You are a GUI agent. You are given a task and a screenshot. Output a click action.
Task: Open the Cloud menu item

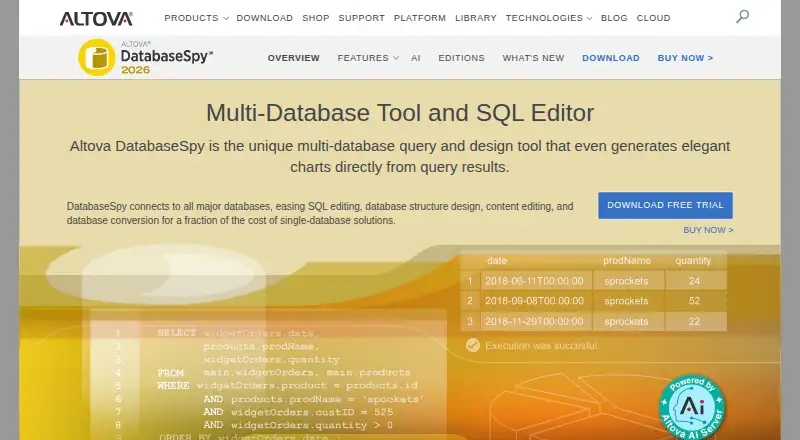[x=654, y=18]
